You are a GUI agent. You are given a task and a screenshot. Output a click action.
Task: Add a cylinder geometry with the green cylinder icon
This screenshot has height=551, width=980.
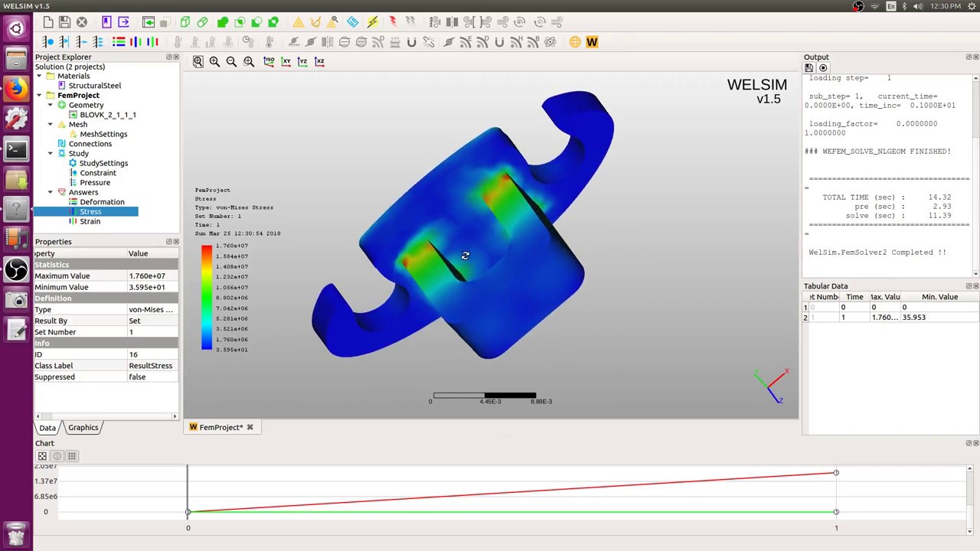tap(202, 22)
